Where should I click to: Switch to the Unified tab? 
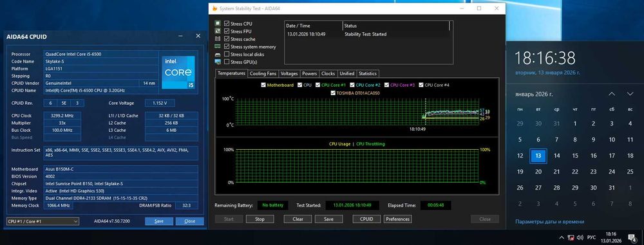point(347,73)
